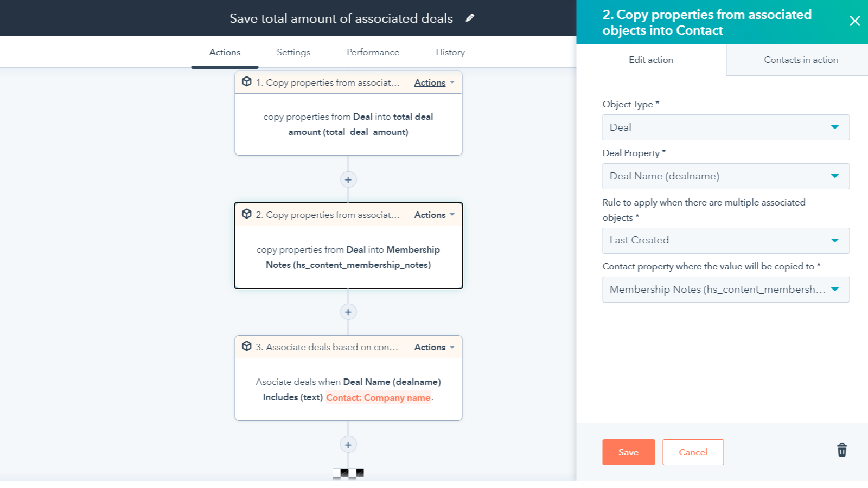
Task: Close the edit action side panel
Action: [x=854, y=21]
